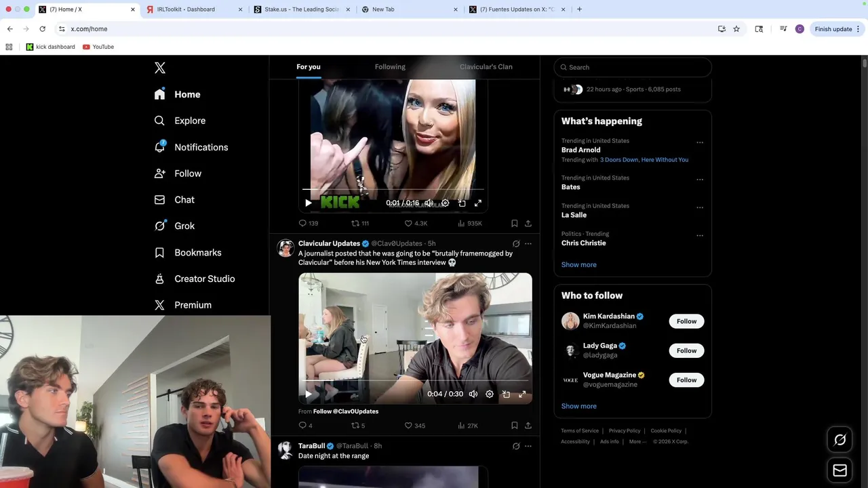Mute the top post video
This screenshot has width=868, height=488.
(x=429, y=203)
